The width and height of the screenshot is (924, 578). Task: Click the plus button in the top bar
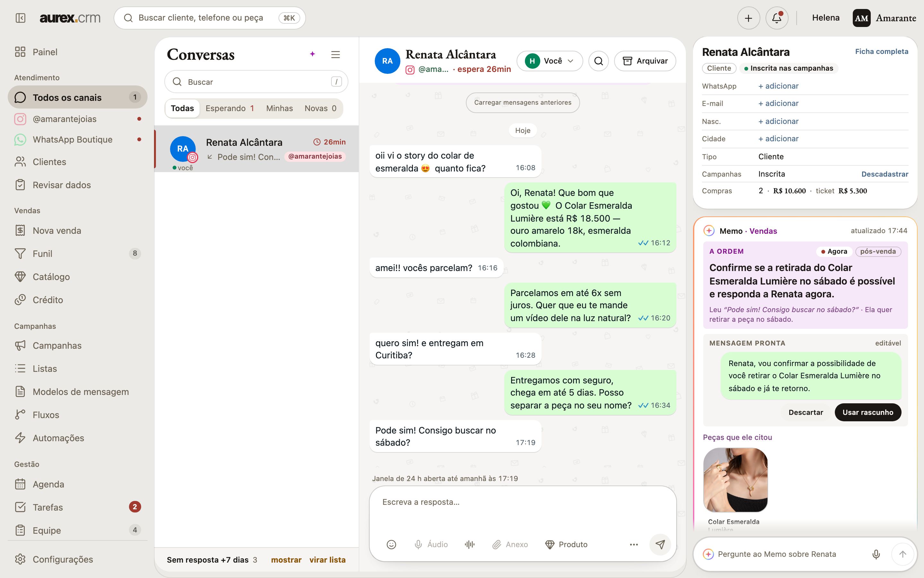[x=749, y=18]
